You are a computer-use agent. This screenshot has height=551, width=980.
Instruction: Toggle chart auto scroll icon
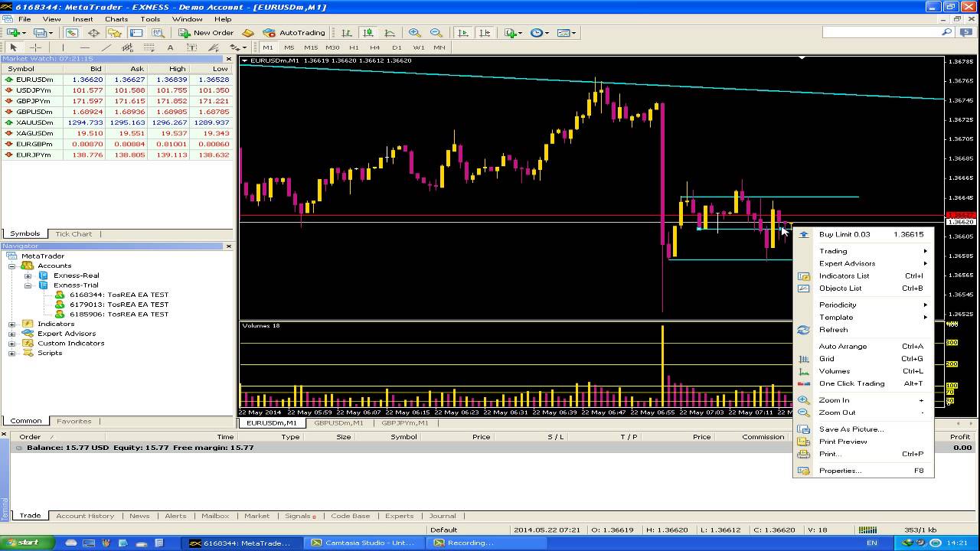(462, 33)
